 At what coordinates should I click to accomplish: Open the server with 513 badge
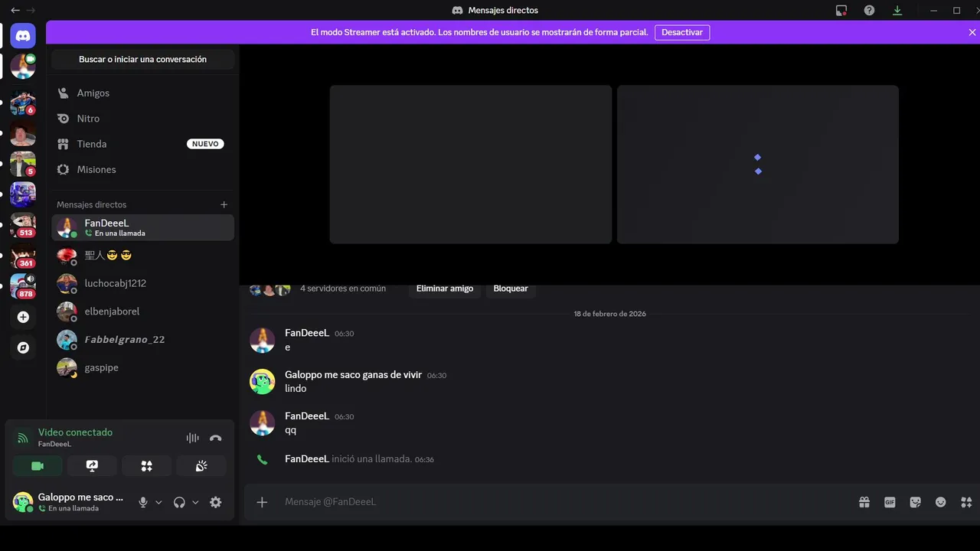pyautogui.click(x=23, y=225)
